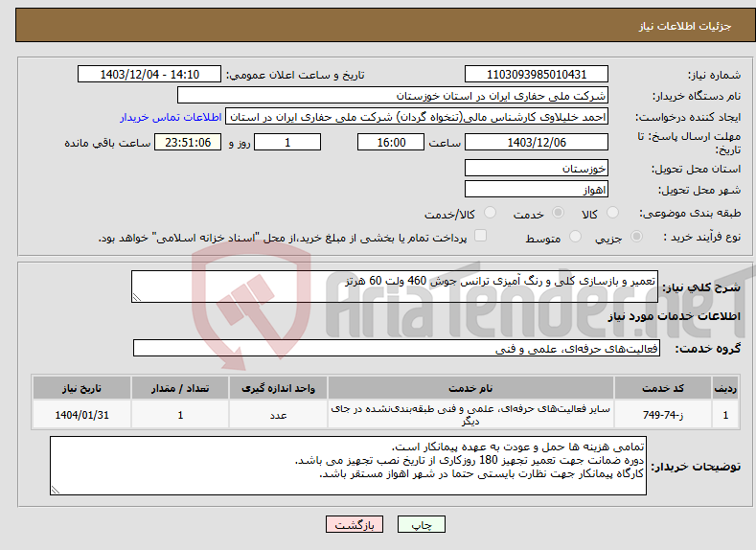Click the need date cell 1404/01/31

81,415
